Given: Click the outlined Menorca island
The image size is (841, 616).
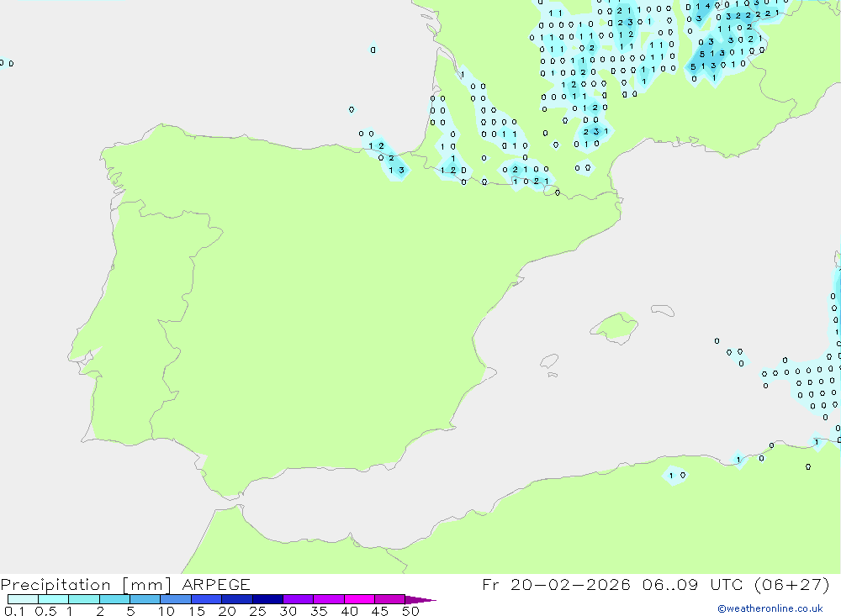Looking at the screenshot, I should (x=663, y=310).
